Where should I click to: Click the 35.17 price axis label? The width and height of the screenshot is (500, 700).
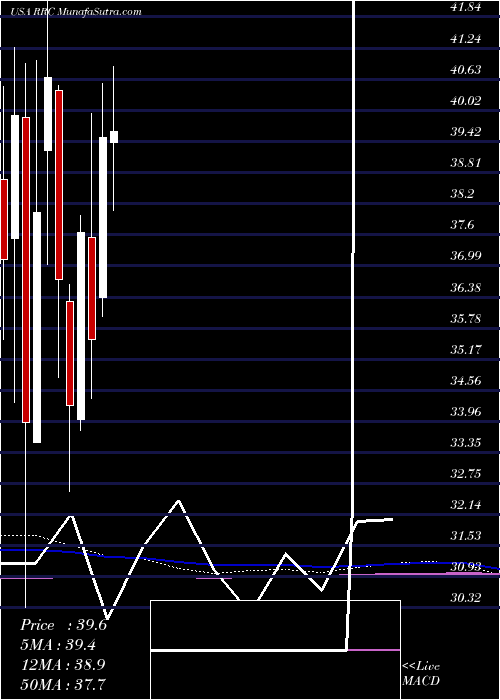[x=466, y=349]
